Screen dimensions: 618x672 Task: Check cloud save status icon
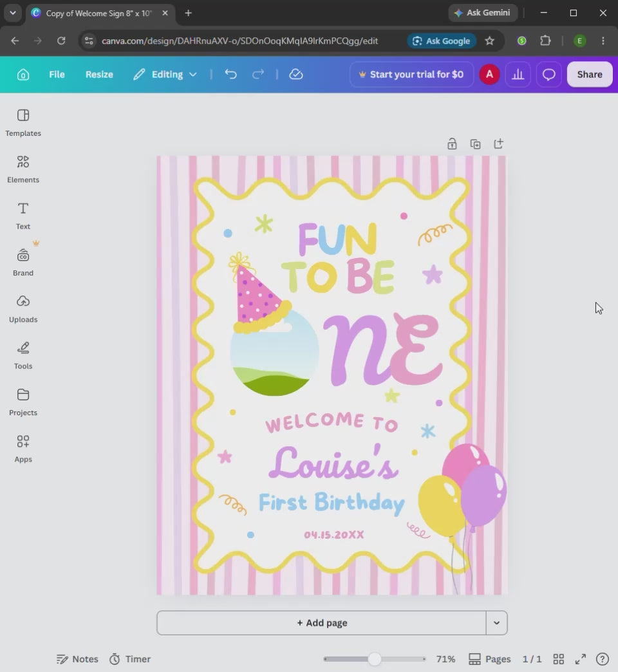(x=295, y=75)
